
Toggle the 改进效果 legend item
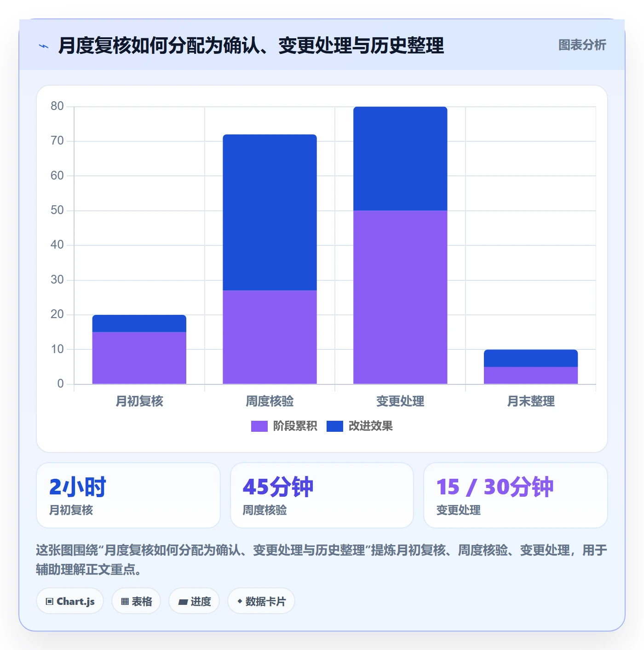coord(360,426)
